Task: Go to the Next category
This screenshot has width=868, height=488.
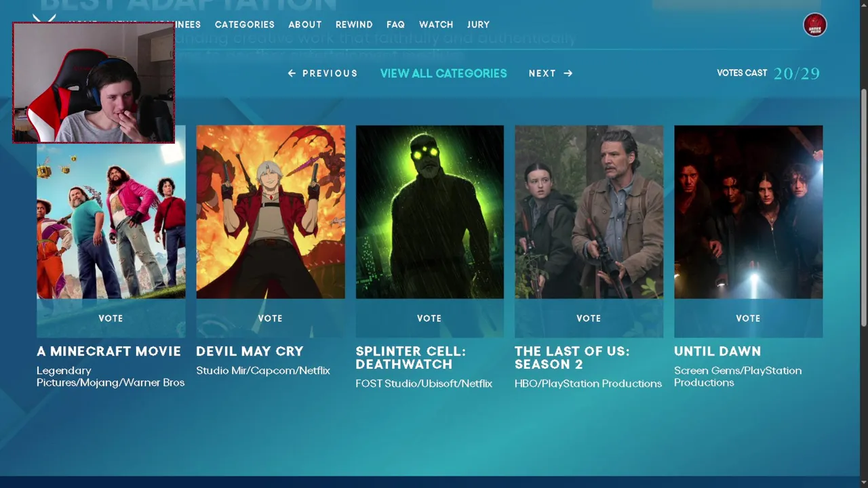Action: (x=551, y=73)
